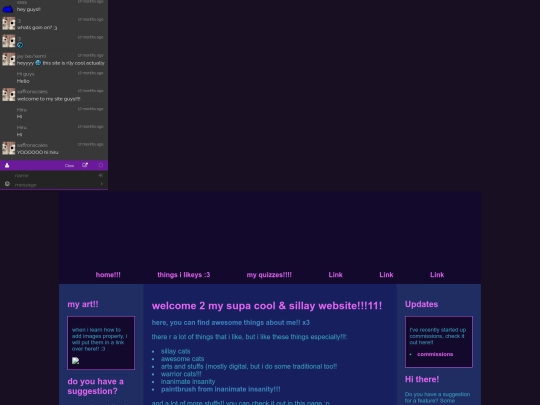Click the circular settings icon in chat bar

pos(101,165)
